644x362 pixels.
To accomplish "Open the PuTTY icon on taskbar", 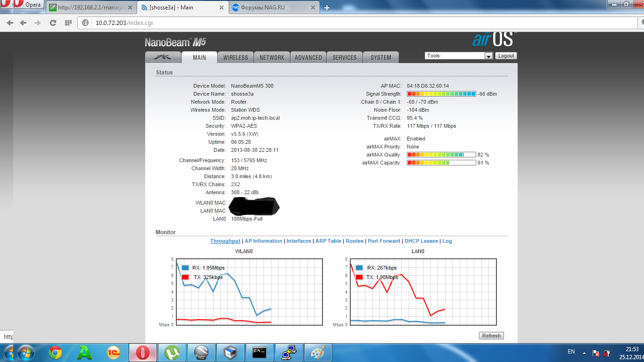I will tap(289, 353).
